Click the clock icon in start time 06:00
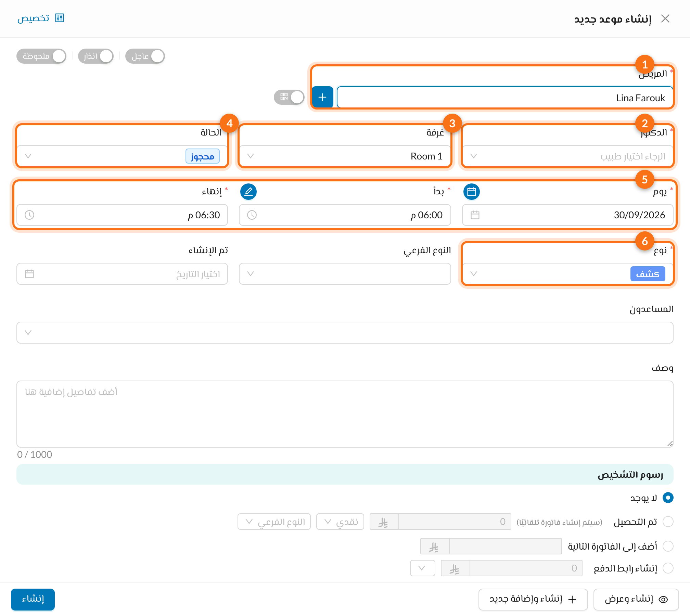Viewport: 690px width, 616px height. click(x=252, y=215)
